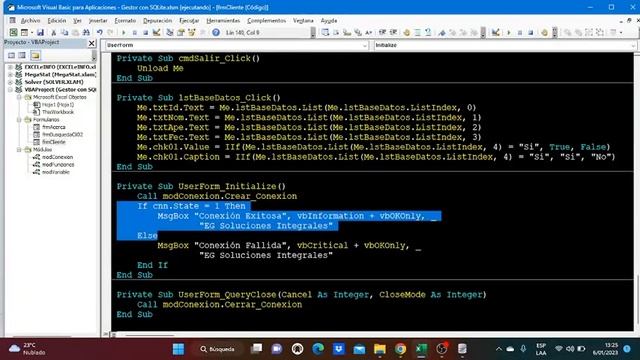The width and height of the screenshot is (640, 360).
Task: Click the Outdent icon in Edit toolbar
Action: (x=393, y=32)
